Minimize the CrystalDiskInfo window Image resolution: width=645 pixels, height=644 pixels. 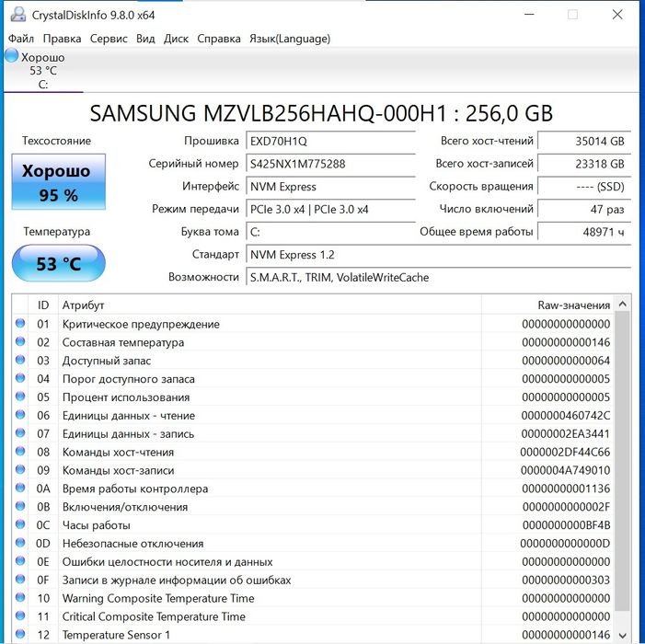(529, 15)
